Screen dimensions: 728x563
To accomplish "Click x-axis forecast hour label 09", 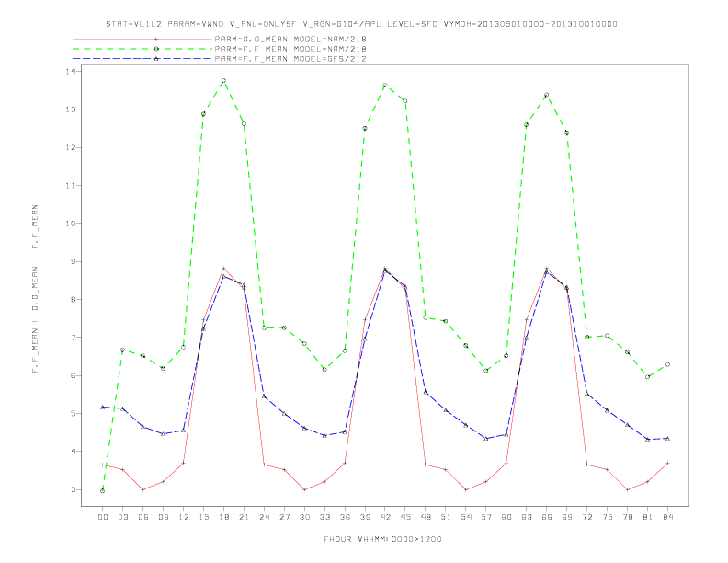I will click(163, 517).
